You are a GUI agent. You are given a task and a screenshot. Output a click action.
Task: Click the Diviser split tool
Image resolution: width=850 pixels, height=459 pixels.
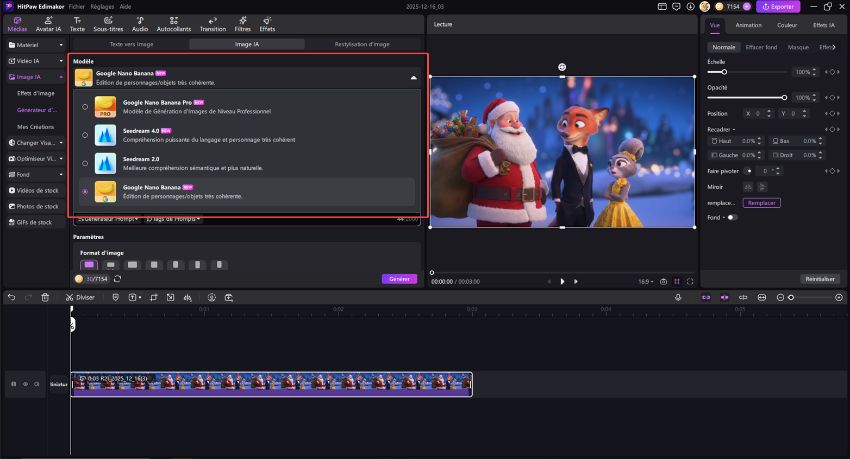[80, 297]
